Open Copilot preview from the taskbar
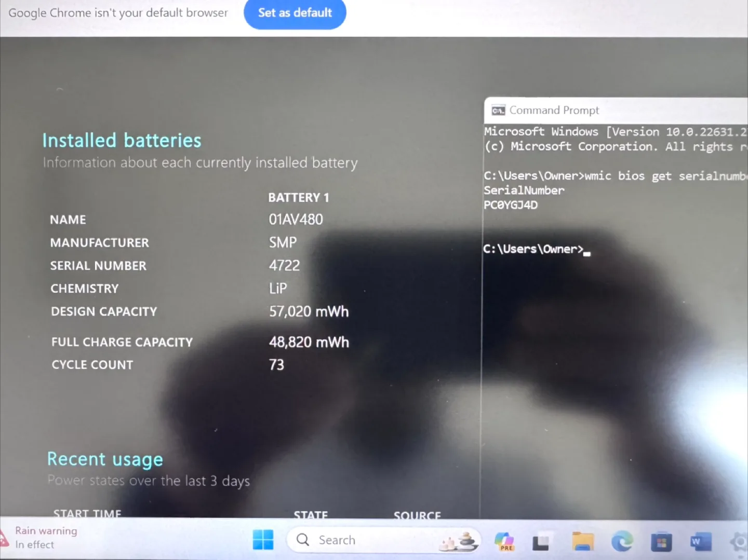 coord(504,541)
